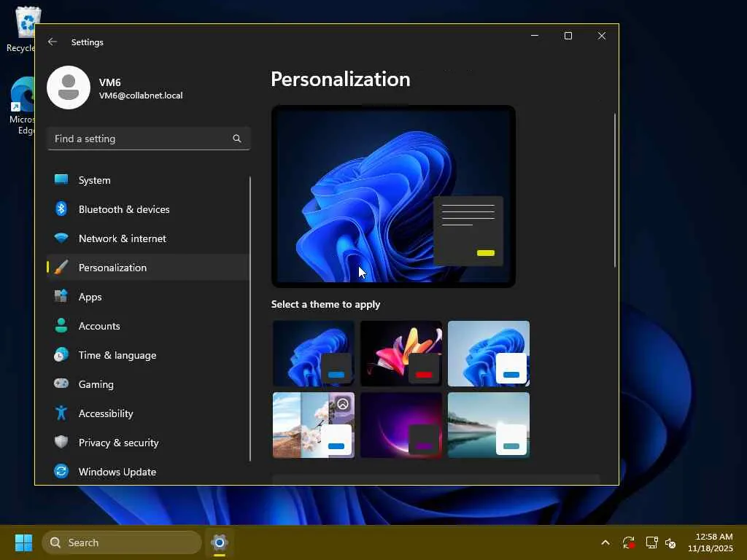The image size is (747, 560).
Task: Show hidden icons in system tray
Action: [x=605, y=542]
